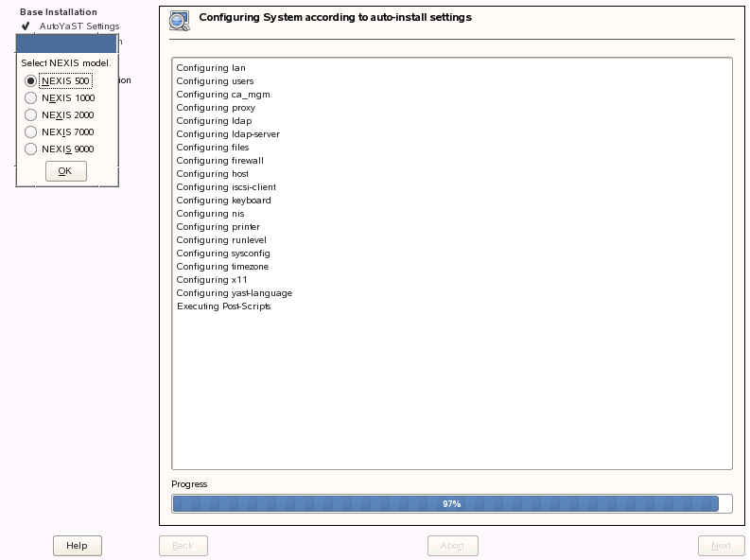Click the Next button
The width and height of the screenshot is (750, 560).
pyautogui.click(x=722, y=546)
